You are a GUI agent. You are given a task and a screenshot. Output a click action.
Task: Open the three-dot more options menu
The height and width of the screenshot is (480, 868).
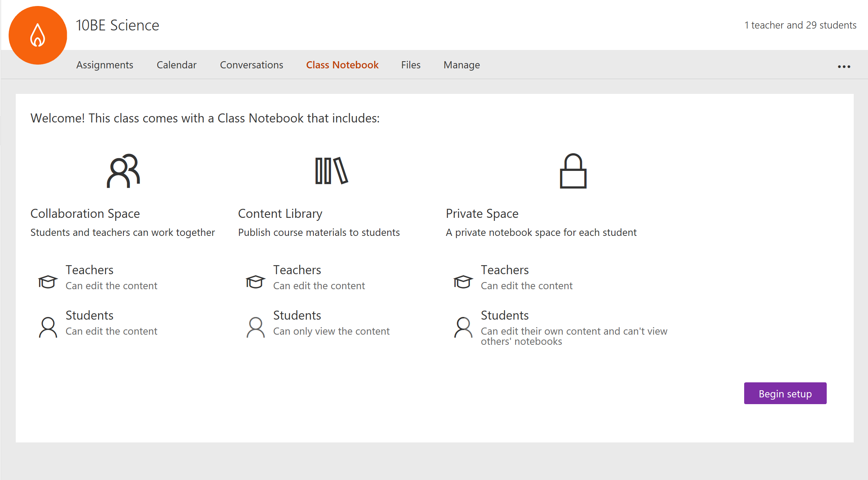[x=844, y=66]
